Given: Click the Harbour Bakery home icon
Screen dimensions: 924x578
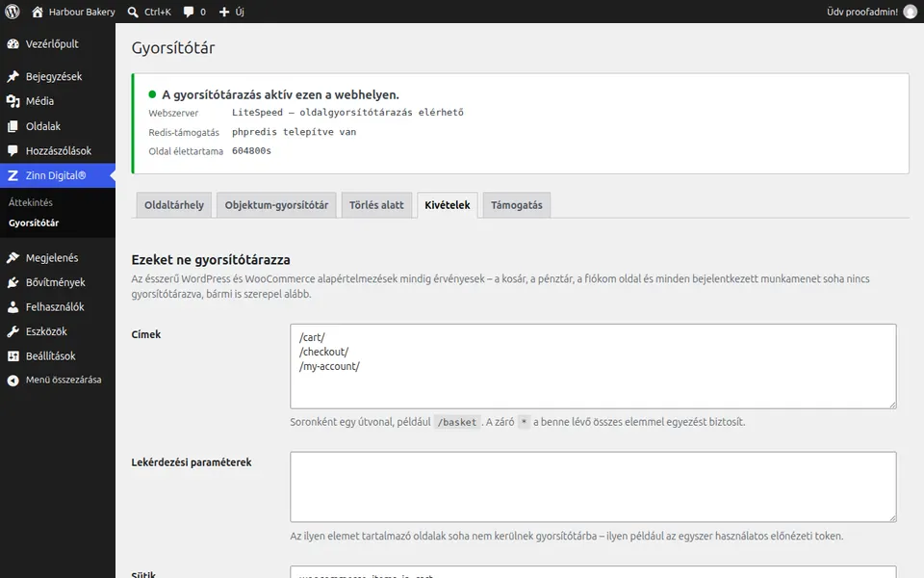Looking at the screenshot, I should coord(38,12).
